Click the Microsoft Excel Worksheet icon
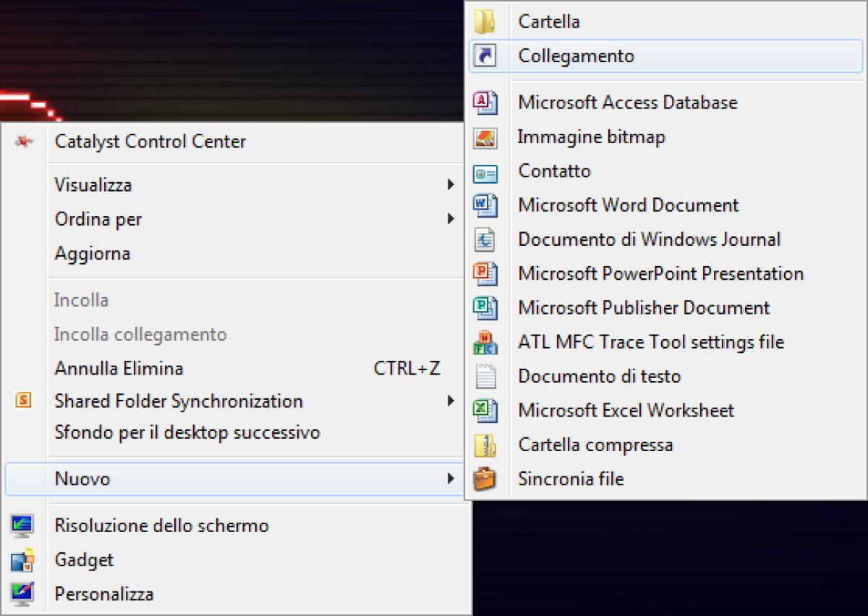 tap(485, 410)
